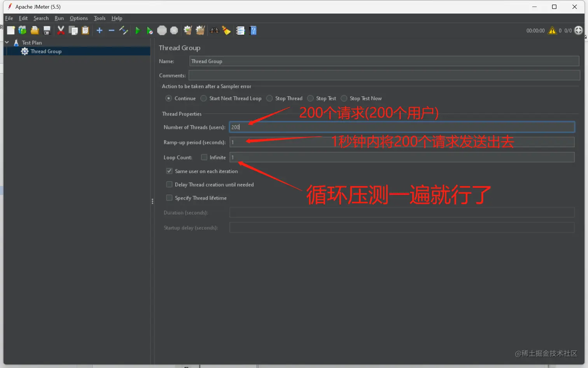Click the Cut scissors icon
The width and height of the screenshot is (588, 368).
click(61, 30)
